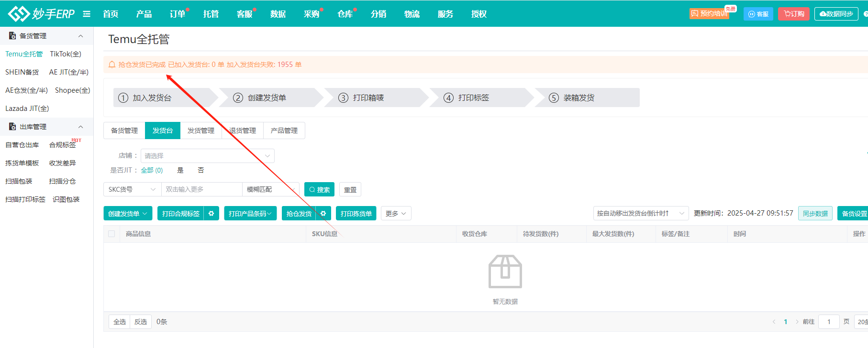This screenshot has width=868, height=348.
Task: Open the 采购 top menu
Action: pyautogui.click(x=312, y=14)
